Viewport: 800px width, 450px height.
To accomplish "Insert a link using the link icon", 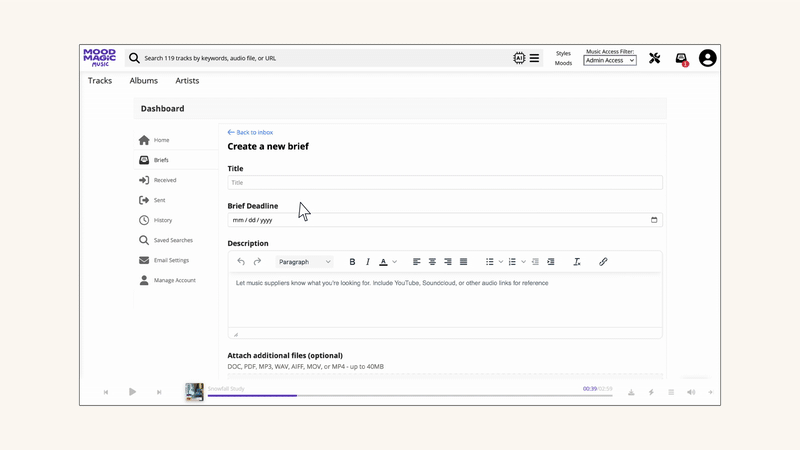I will coord(603,262).
